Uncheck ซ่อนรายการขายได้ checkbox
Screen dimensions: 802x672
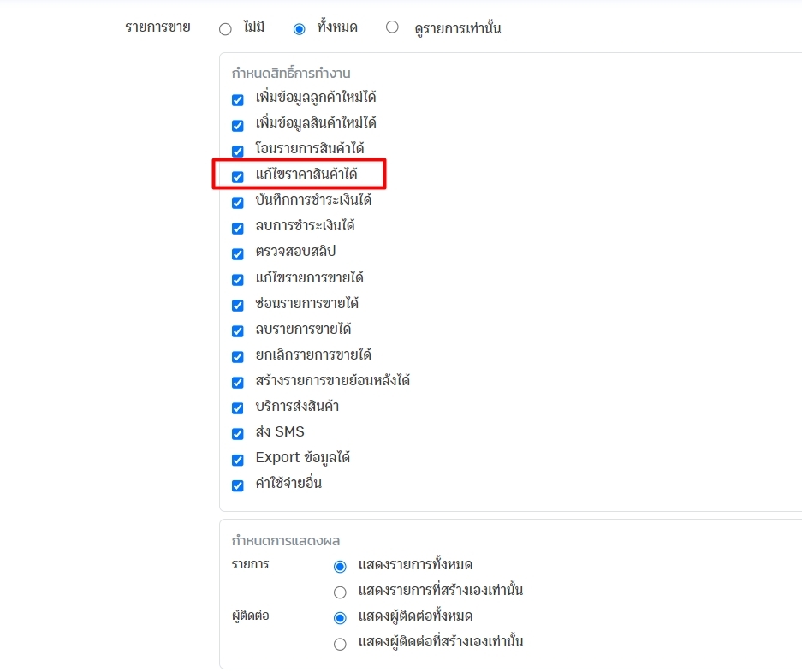238,305
